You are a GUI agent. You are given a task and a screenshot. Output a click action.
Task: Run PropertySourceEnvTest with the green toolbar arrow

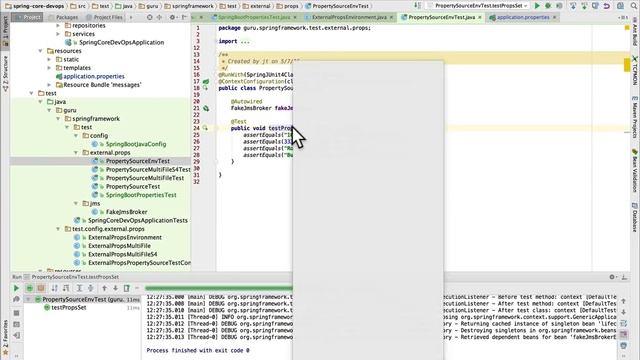537,6
